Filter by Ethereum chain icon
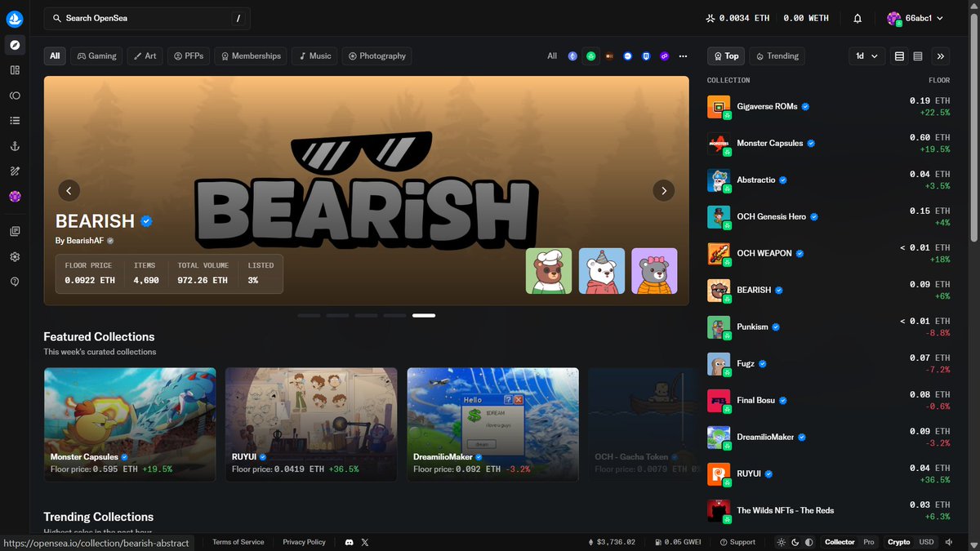This screenshot has width=980, height=551. point(573,56)
